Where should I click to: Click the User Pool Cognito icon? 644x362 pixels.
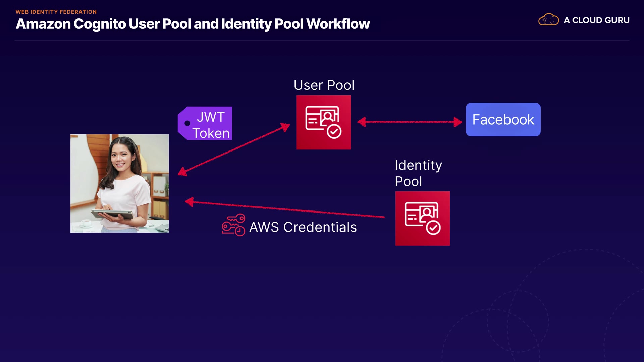click(x=323, y=122)
